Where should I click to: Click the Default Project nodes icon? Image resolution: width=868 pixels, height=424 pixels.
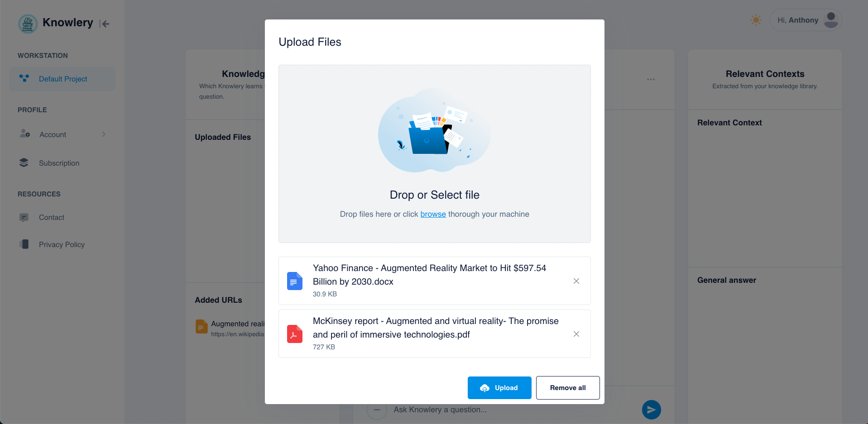[x=24, y=78]
